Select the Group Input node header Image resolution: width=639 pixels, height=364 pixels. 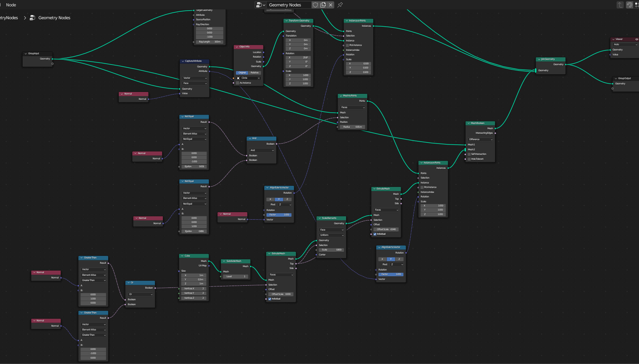tap(37, 54)
